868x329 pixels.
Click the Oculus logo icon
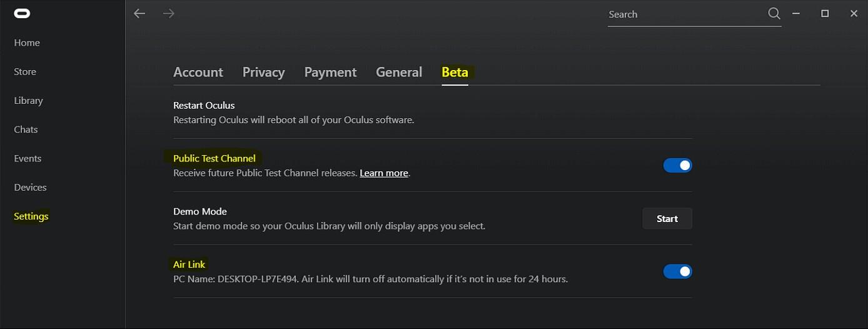pyautogui.click(x=22, y=13)
